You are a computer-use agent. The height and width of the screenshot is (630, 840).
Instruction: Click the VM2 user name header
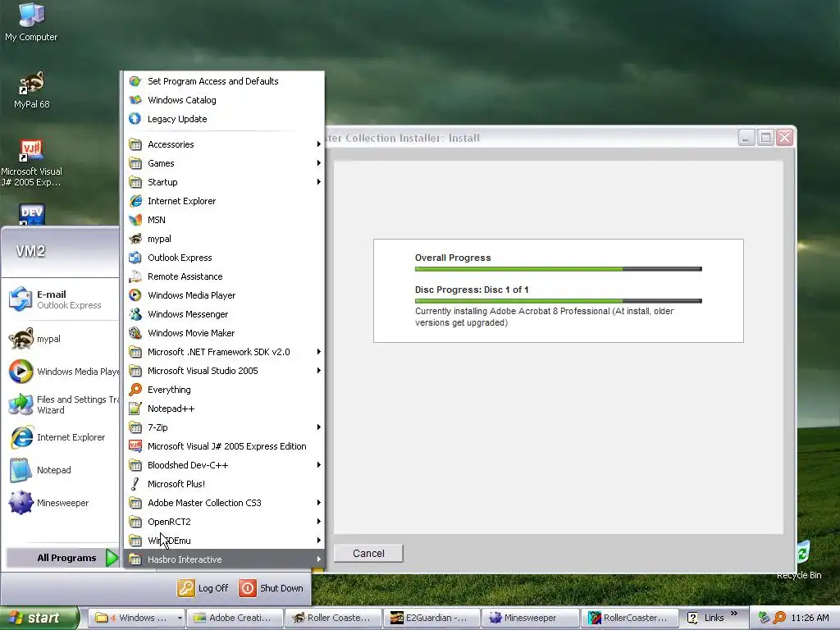point(30,251)
